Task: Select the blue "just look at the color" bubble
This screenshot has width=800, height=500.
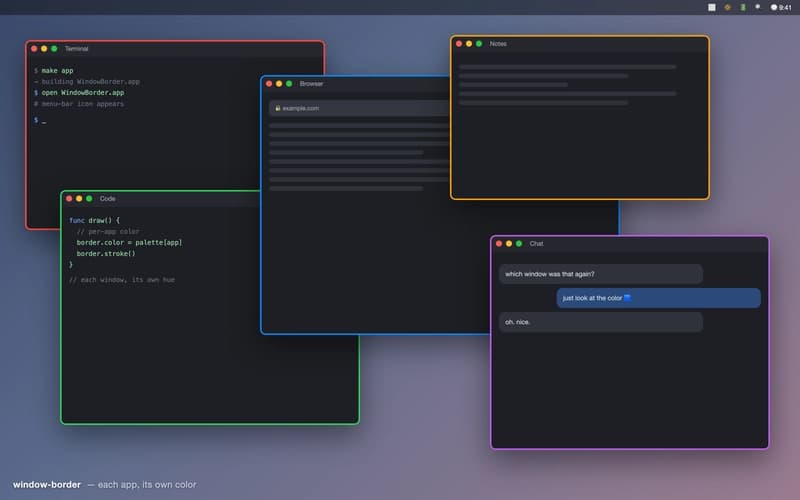Action: [659, 298]
